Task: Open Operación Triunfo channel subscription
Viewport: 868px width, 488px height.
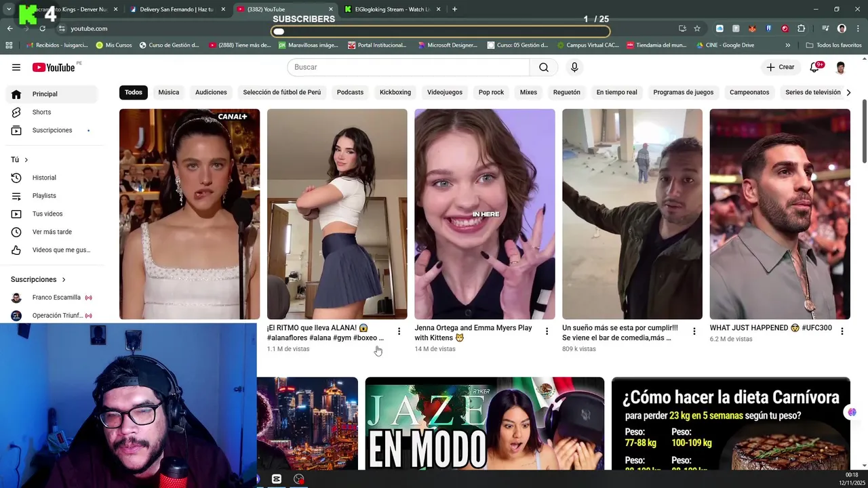Action: pyautogui.click(x=52, y=315)
